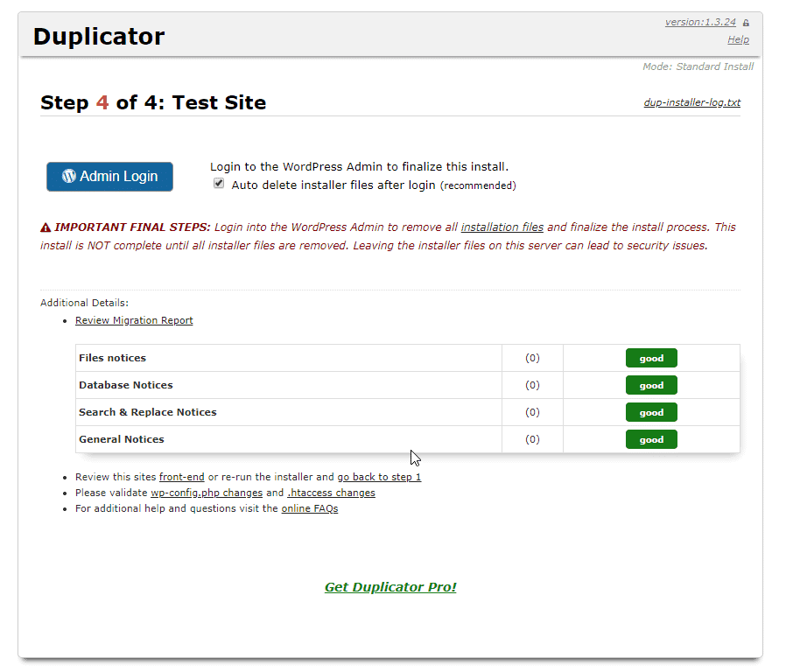Visit the online FAQs link

(x=309, y=509)
